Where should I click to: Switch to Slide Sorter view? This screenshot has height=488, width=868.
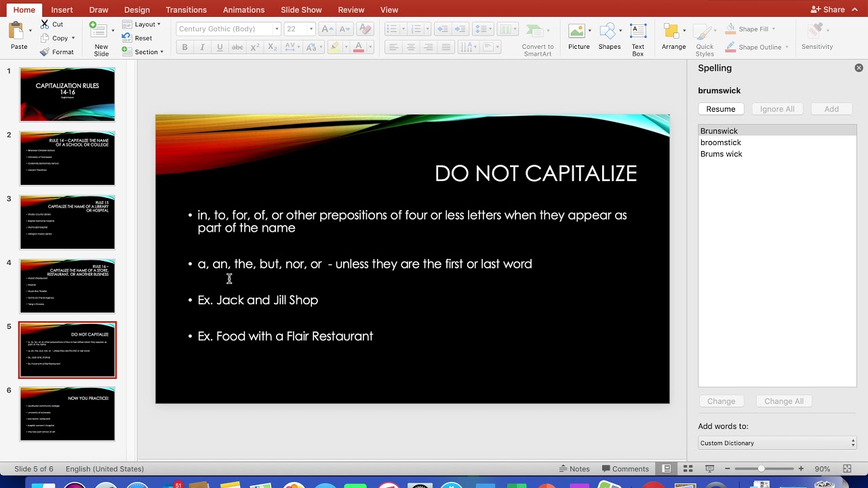688,469
